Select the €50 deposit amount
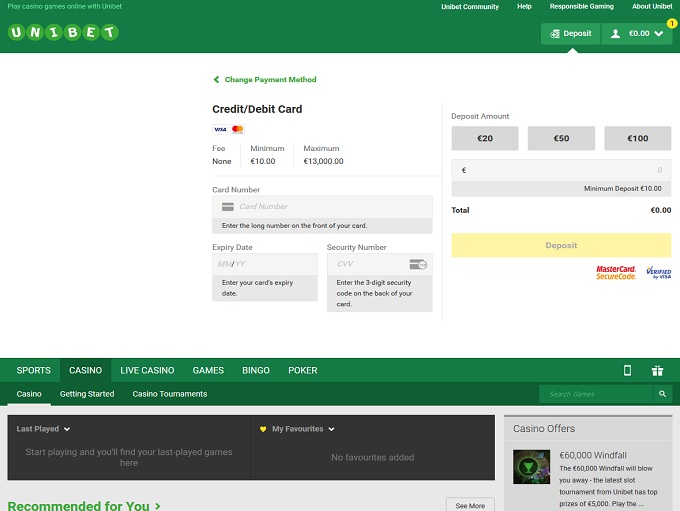The image size is (680, 511). coord(561,138)
